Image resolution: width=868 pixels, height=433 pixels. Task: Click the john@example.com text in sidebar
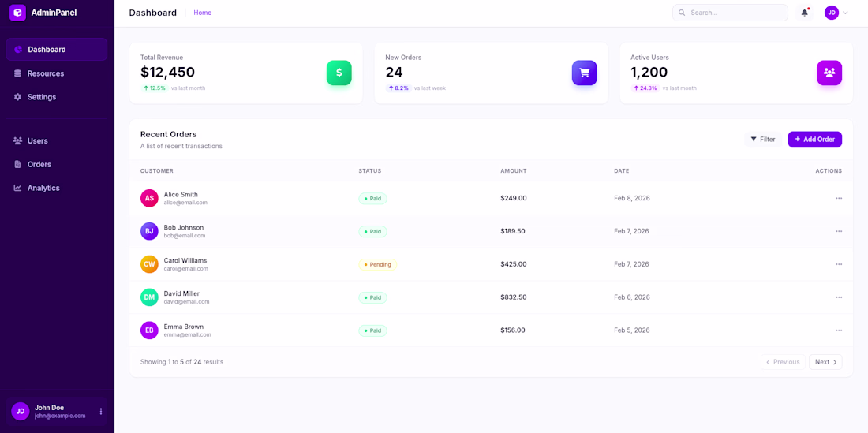(x=60, y=416)
